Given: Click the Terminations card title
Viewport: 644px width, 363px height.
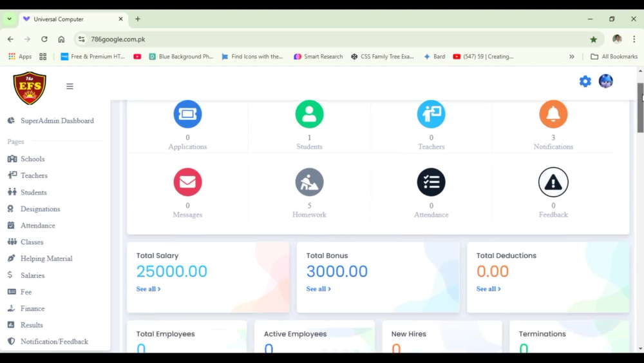Looking at the screenshot, I should 542,334.
